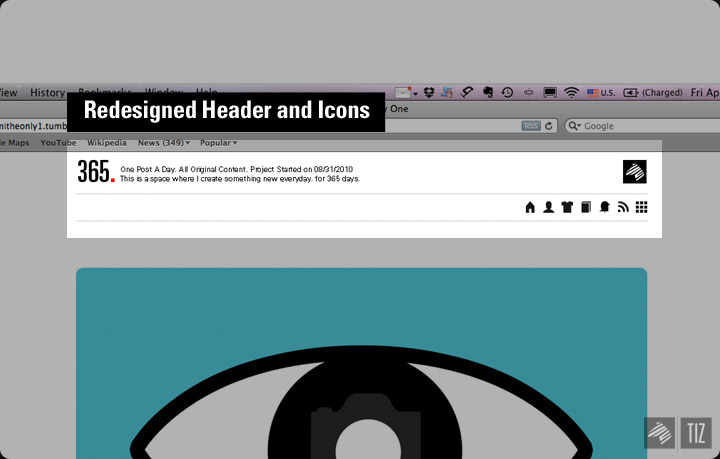Click the striped logo in blog header
Screen dimensions: 720x459
tap(634, 172)
